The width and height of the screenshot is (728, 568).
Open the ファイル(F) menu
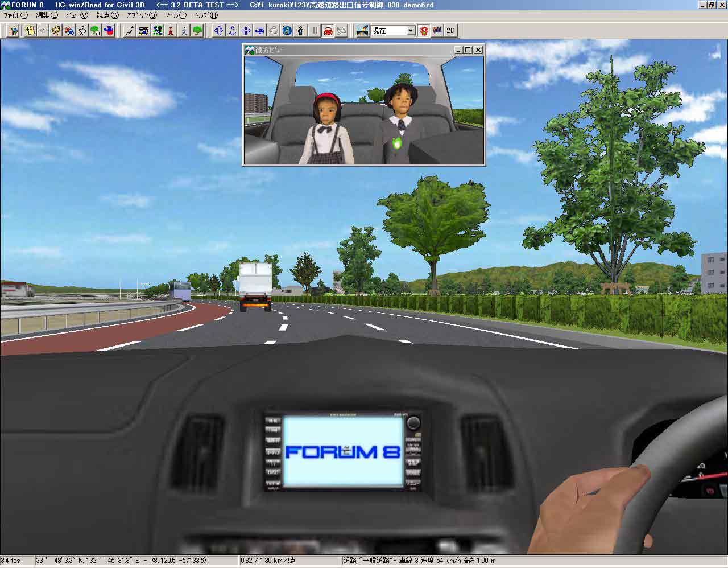pyautogui.click(x=15, y=15)
